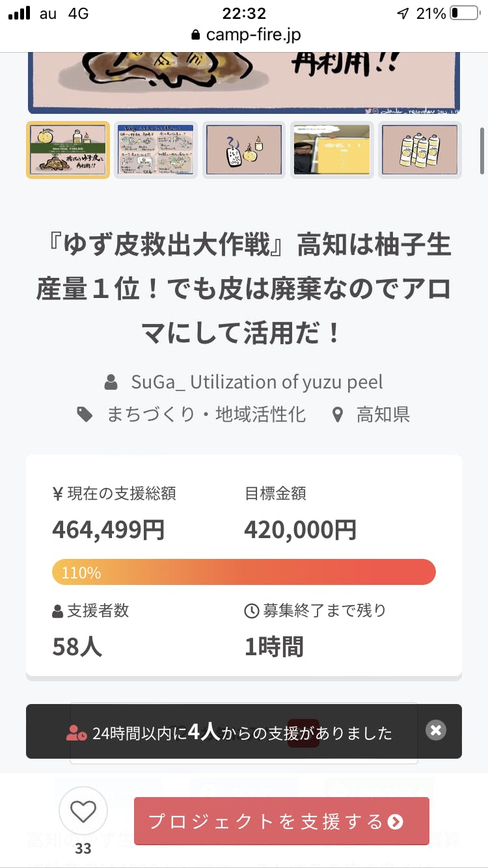
Task: Select third thumbnail with candles
Action: (244, 150)
